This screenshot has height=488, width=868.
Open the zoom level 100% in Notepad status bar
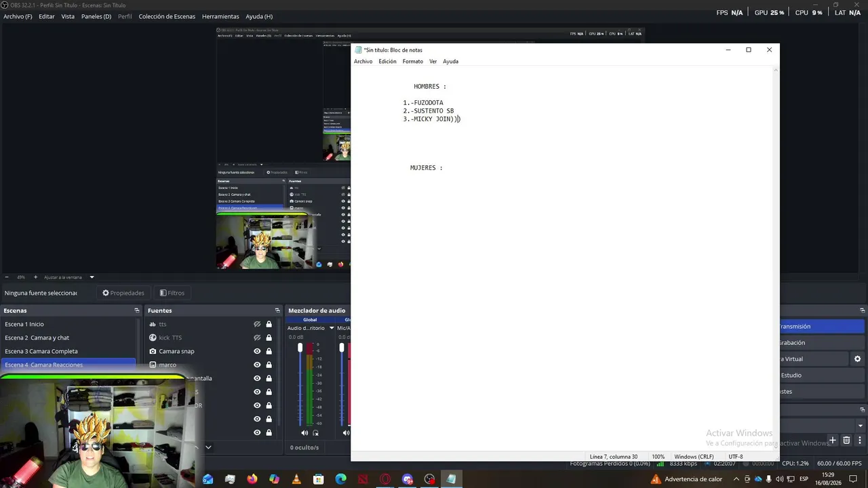[658, 457]
